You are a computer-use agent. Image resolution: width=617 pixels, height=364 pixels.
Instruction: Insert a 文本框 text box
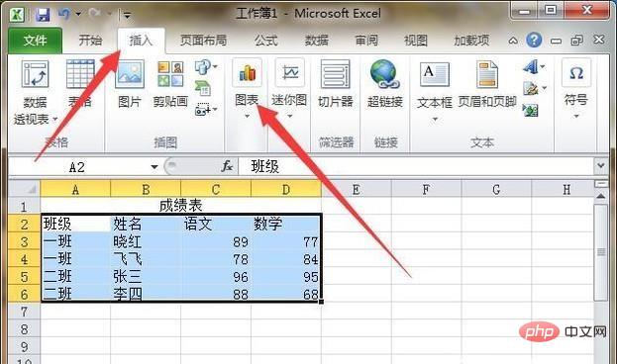point(435,85)
